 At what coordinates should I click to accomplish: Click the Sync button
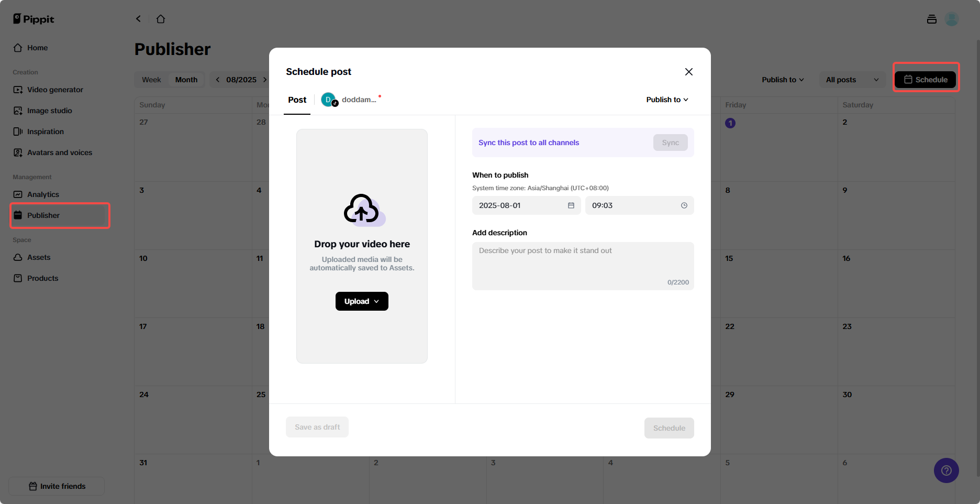(x=670, y=143)
